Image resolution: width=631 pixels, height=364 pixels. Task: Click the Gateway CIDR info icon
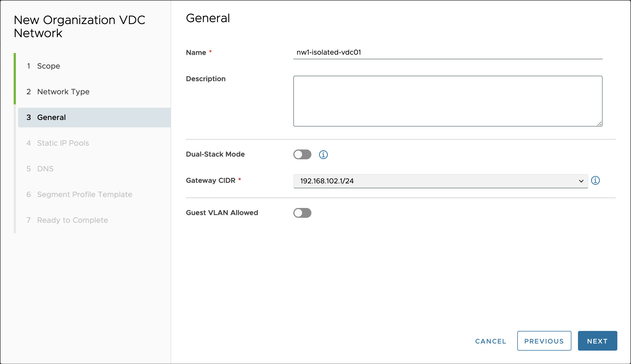(x=595, y=181)
